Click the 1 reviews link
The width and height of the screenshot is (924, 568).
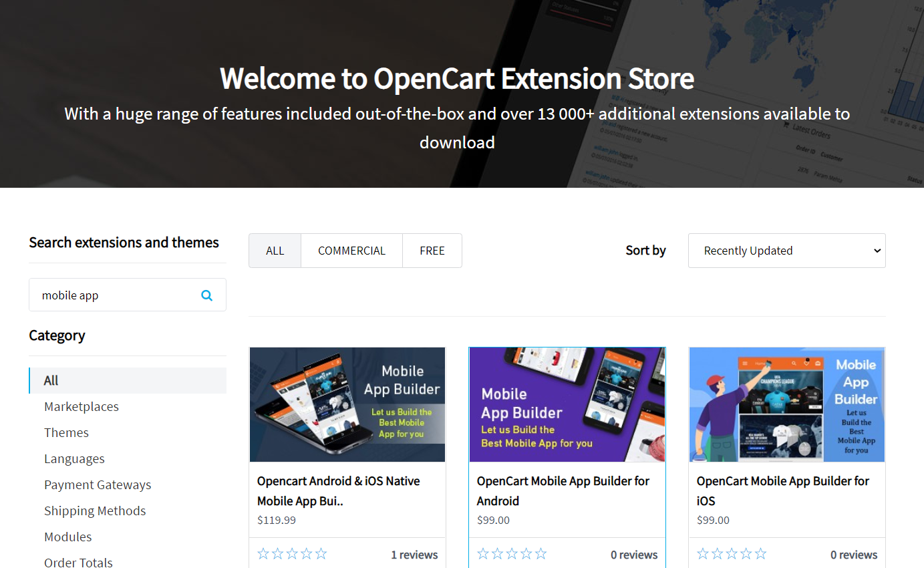click(x=414, y=554)
